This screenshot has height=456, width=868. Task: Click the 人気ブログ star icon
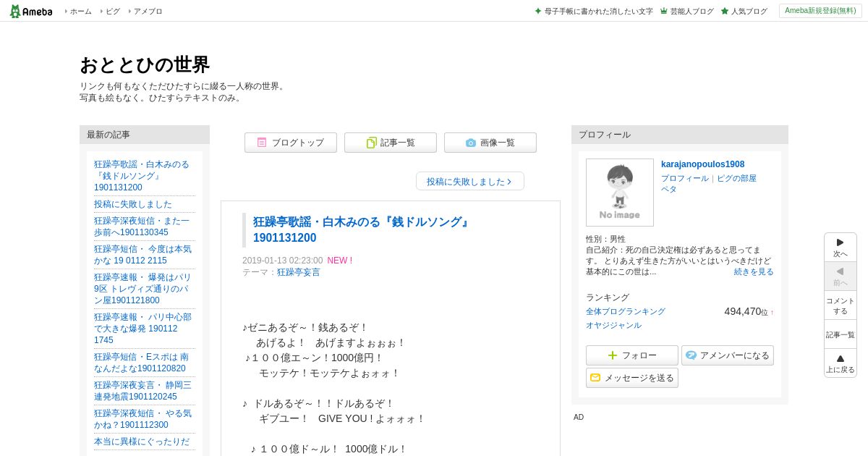(725, 11)
